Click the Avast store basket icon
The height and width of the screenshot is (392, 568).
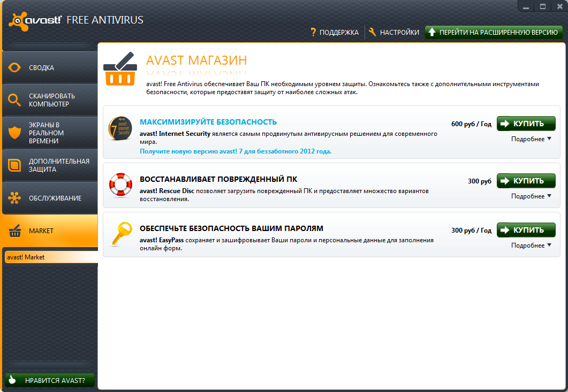point(120,69)
